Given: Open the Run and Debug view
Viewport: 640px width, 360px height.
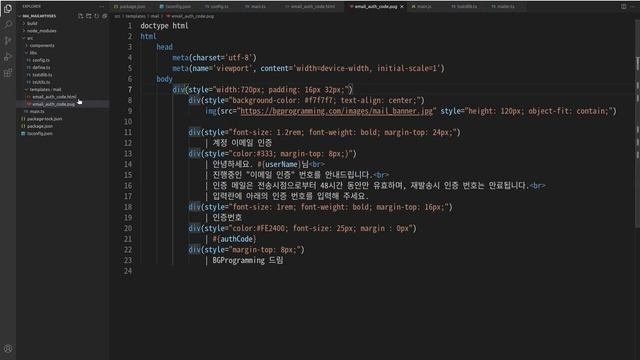Looking at the screenshot, I should [8, 57].
